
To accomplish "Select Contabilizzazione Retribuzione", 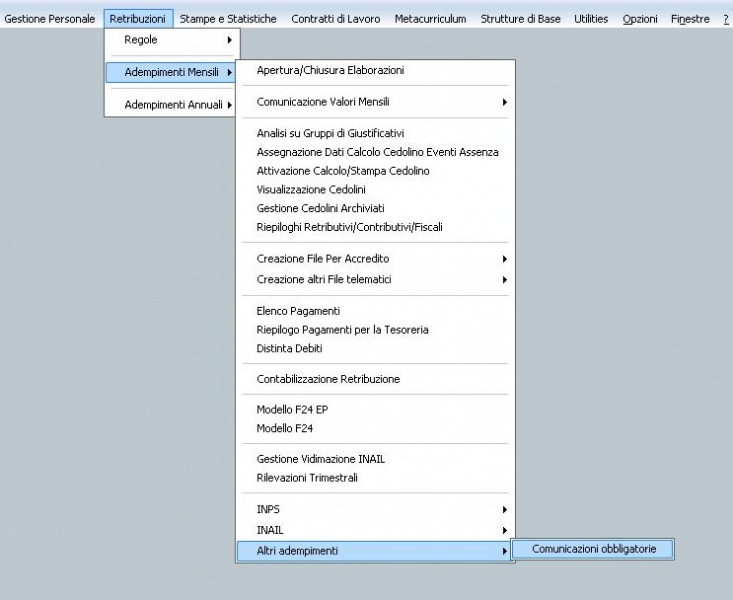I will tap(375, 379).
